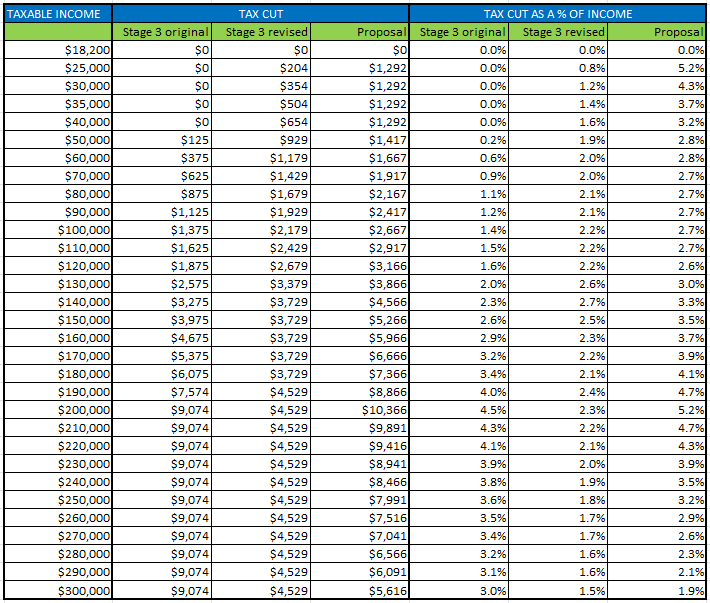Click the TAX CUT AS A % OF INCOME header
Image resolution: width=710 pixels, height=603 pixels.
coord(558,14)
